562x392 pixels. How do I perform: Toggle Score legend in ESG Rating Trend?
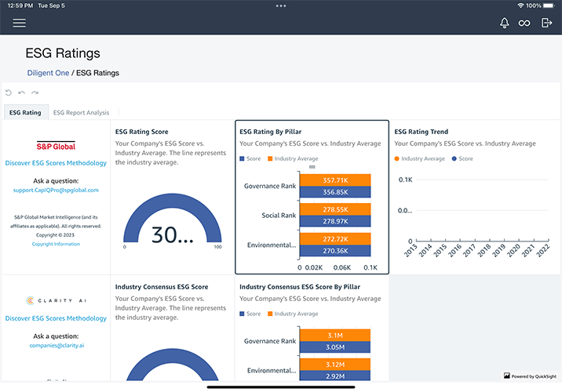pyautogui.click(x=462, y=158)
